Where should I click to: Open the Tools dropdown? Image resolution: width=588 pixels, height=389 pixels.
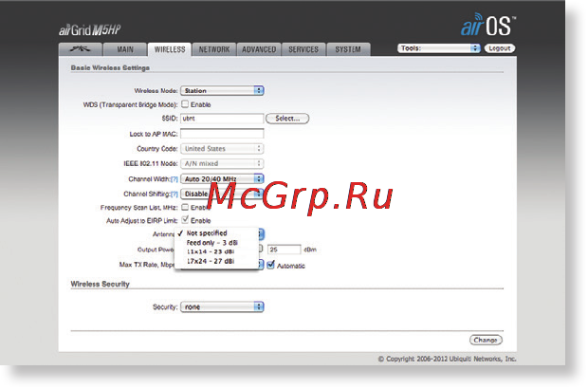439,48
